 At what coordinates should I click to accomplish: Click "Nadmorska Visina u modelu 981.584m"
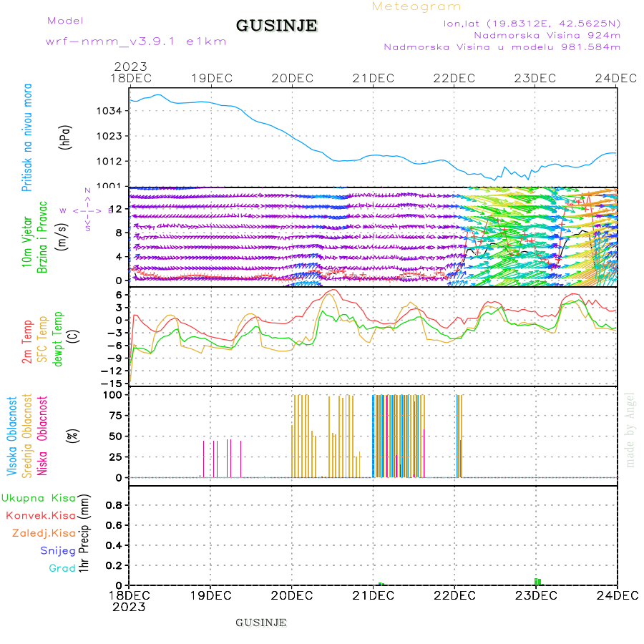pyautogui.click(x=502, y=47)
